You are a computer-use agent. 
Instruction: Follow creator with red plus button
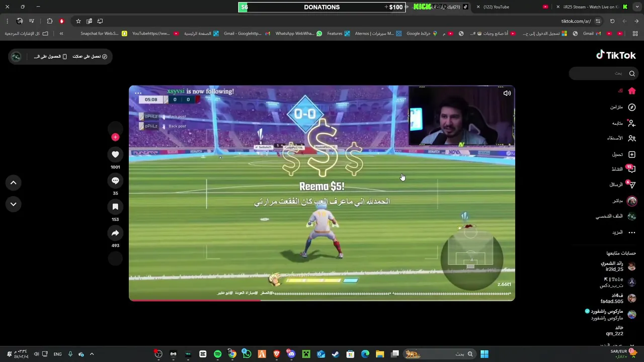click(x=115, y=137)
